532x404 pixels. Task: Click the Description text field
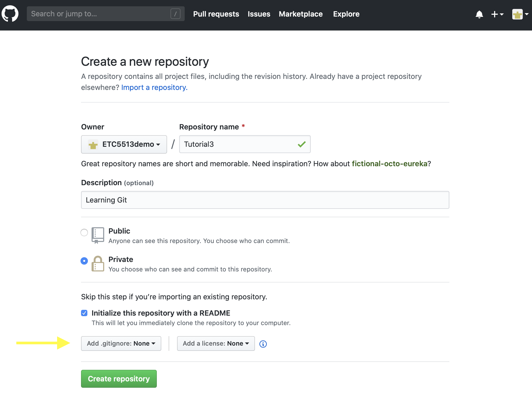tap(265, 200)
